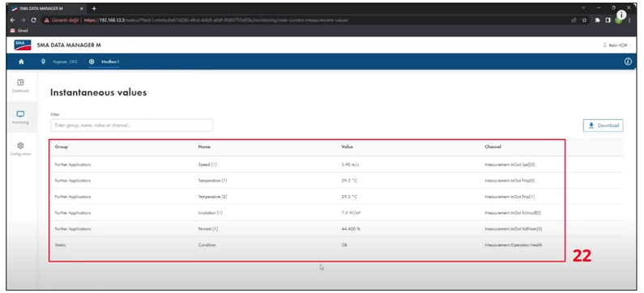This screenshot has width=644, height=293.
Task: Click the Download button
Action: (603, 125)
